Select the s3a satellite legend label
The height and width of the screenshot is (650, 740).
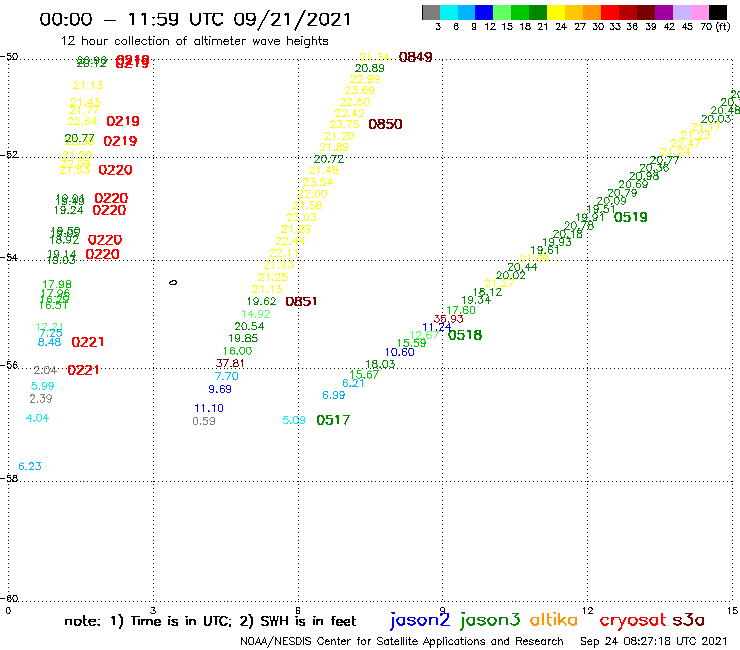point(688,620)
